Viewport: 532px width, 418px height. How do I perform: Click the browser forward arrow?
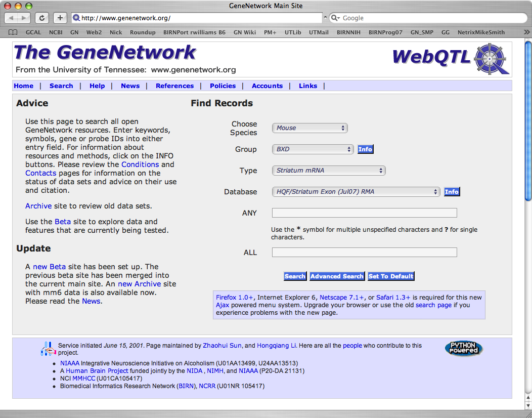click(x=24, y=18)
